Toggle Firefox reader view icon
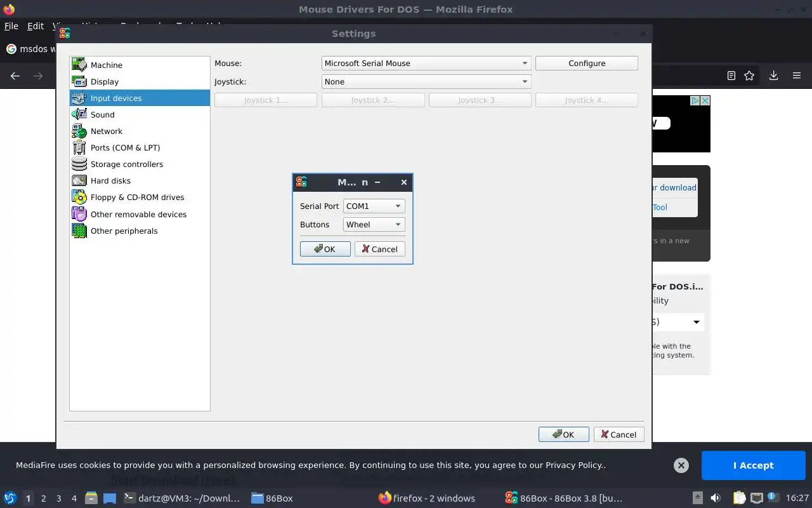Image resolution: width=812 pixels, height=508 pixels. pos(731,76)
